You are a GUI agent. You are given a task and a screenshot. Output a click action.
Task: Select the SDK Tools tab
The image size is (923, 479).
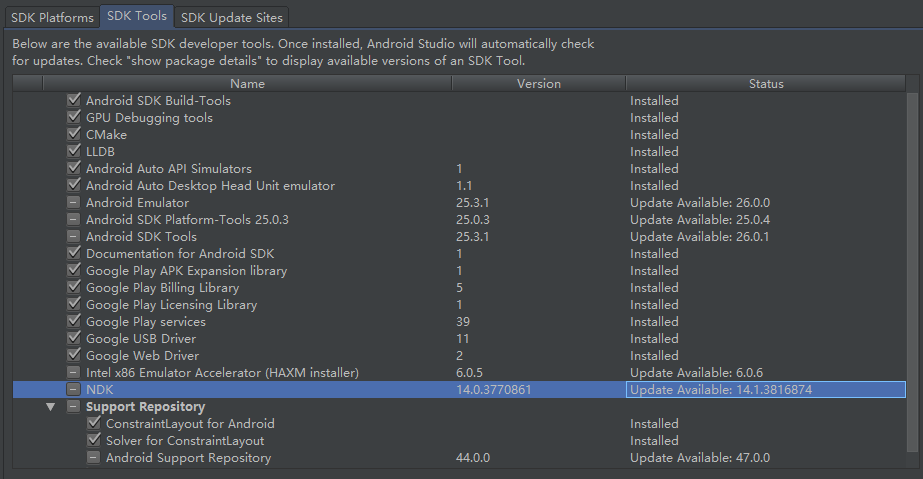point(136,17)
